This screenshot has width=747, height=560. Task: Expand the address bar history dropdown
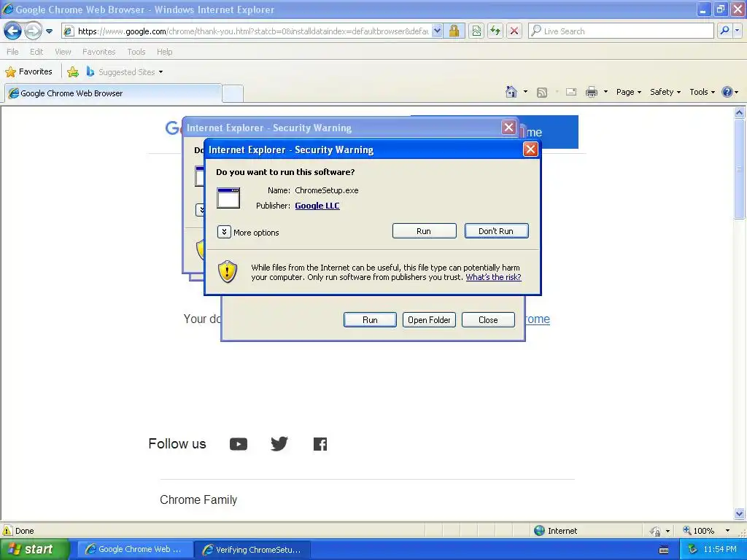438,31
